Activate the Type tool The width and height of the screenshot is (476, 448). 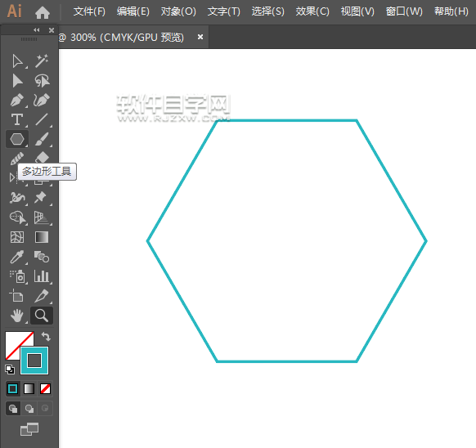[x=17, y=119]
